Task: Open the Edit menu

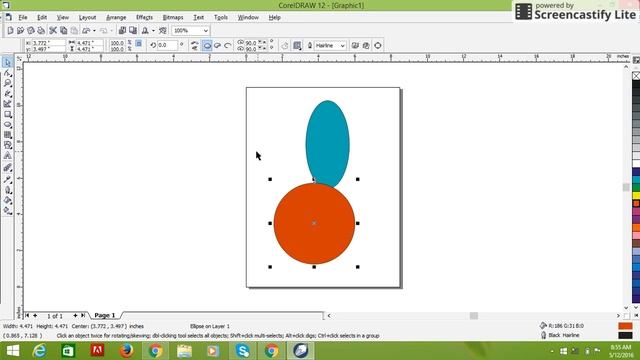Action: click(42, 18)
